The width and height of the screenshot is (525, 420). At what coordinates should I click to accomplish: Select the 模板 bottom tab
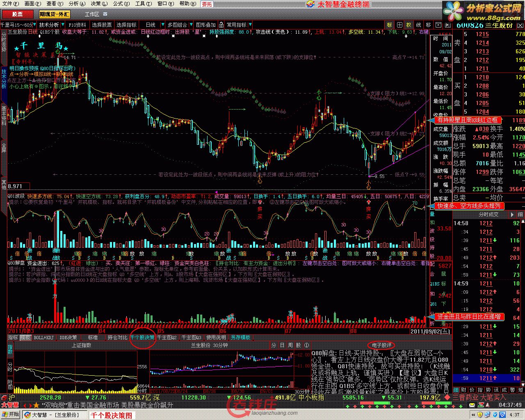pyautogui.click(x=25, y=338)
